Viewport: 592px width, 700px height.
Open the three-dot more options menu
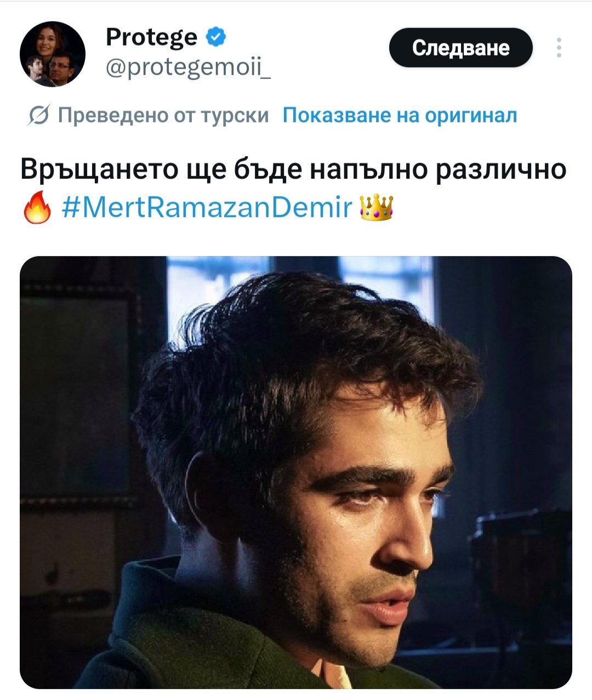click(x=559, y=48)
